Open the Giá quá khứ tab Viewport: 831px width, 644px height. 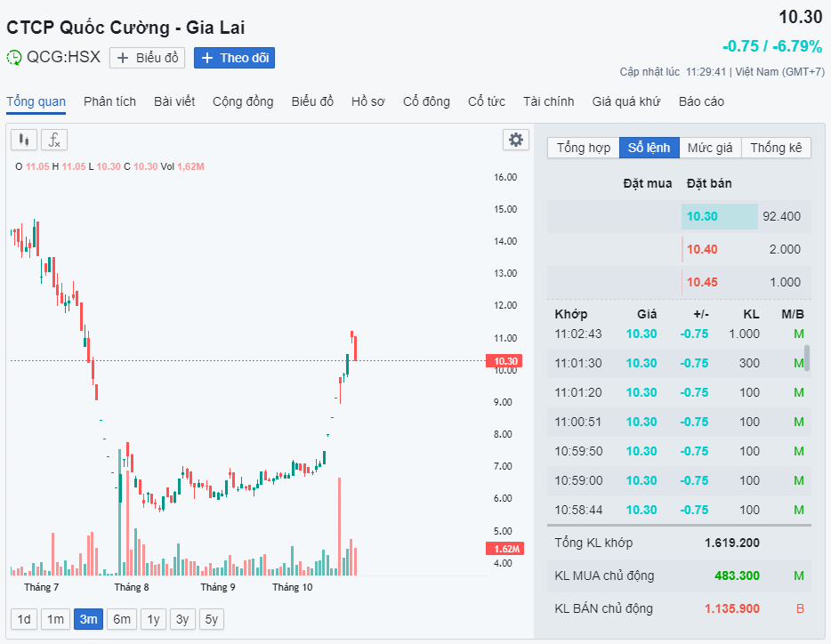pos(626,101)
